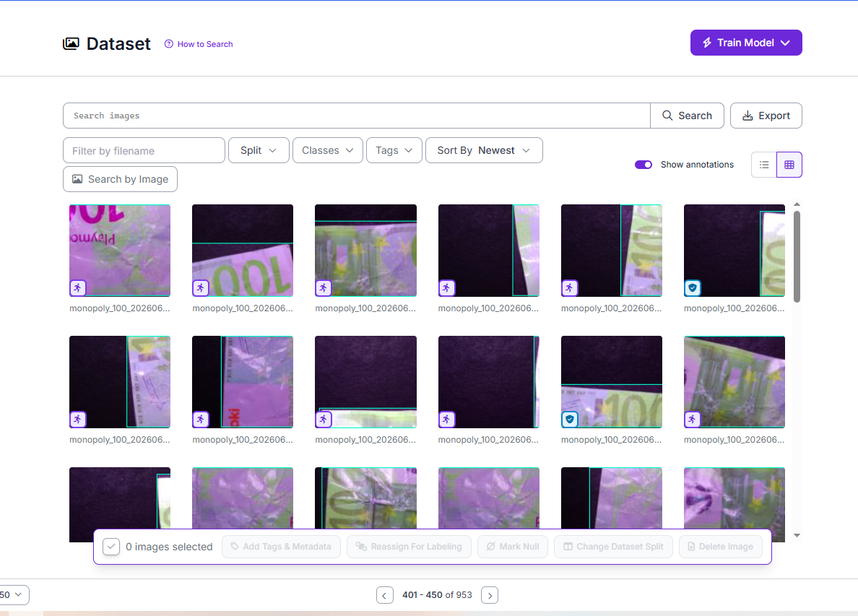Screen dimensions: 858x616
Task: Open the Tags filter dropdown
Action: point(394,150)
